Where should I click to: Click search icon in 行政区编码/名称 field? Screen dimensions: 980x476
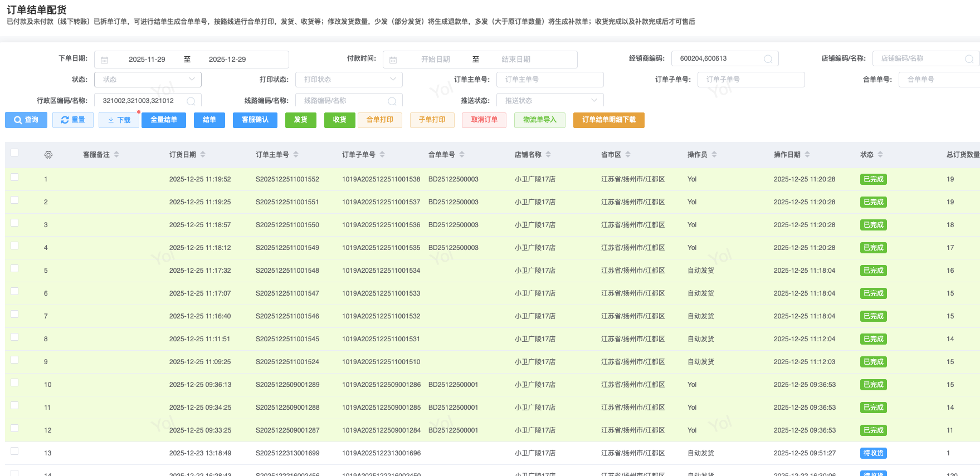click(191, 101)
